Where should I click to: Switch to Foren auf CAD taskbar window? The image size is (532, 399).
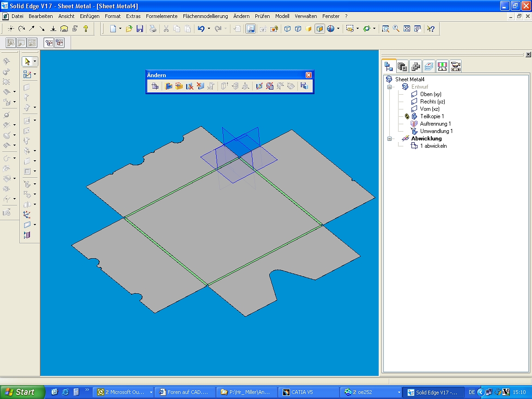pyautogui.click(x=185, y=392)
